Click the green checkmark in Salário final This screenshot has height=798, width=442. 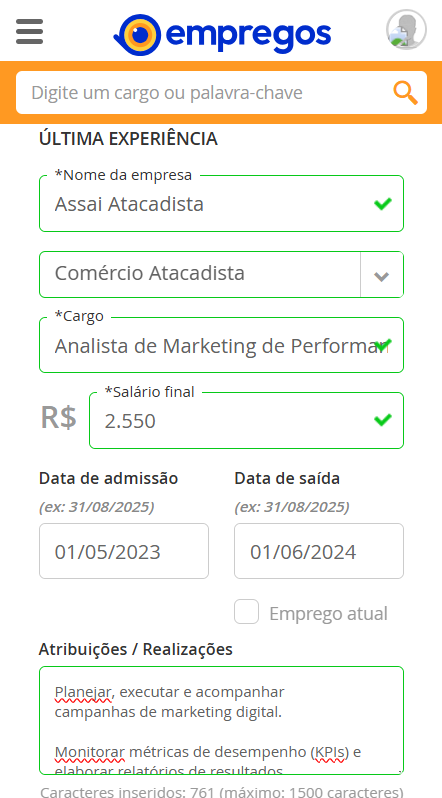(x=382, y=420)
